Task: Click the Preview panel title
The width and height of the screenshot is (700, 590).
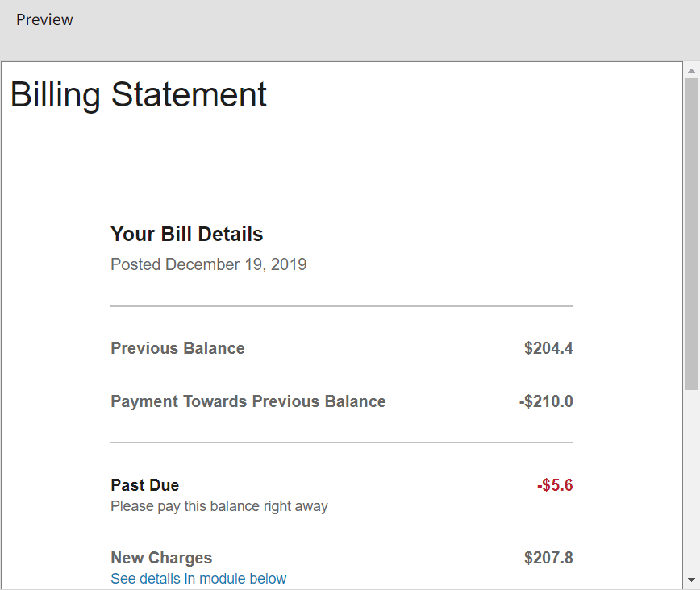Action: point(44,19)
